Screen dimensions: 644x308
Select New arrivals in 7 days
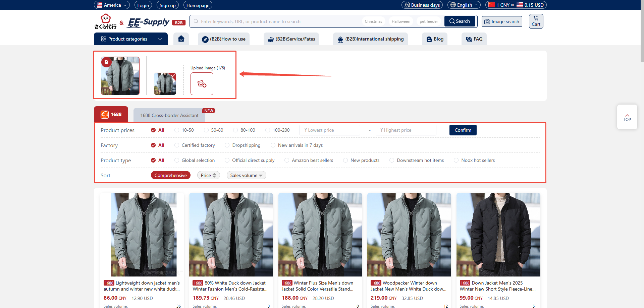(297, 145)
